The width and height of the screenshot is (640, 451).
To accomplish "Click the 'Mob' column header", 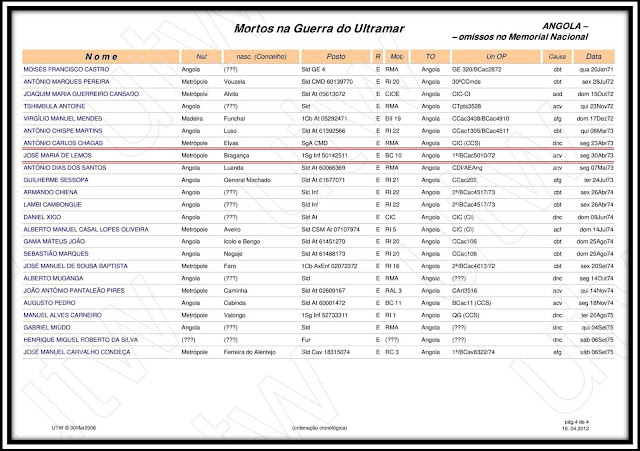I will tap(396, 56).
